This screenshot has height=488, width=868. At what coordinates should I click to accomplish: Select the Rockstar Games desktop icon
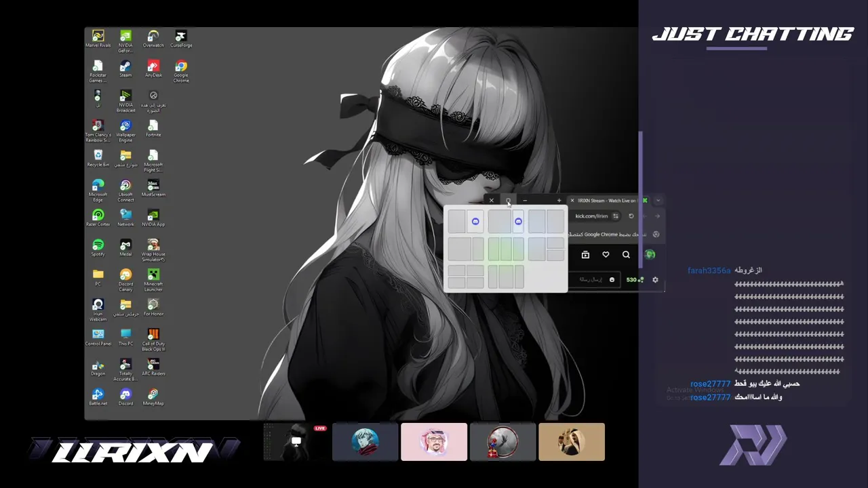98,71
